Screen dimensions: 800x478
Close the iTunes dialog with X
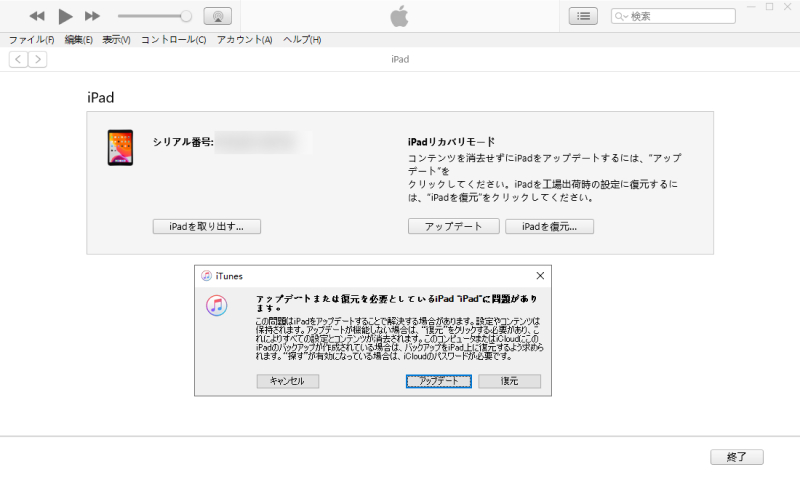point(540,276)
